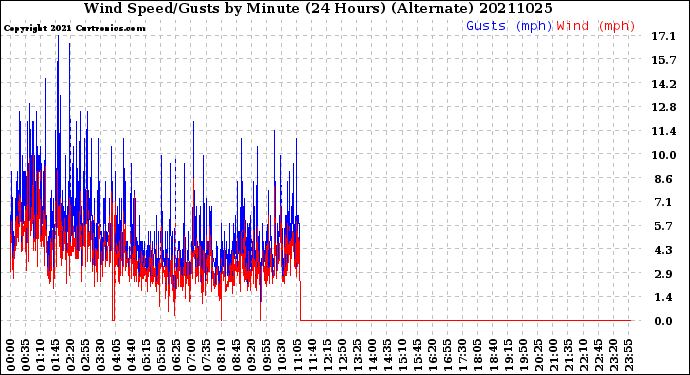The image size is (690, 375).
Task: Click the 1.4 y-axis label
Action: coord(664,297)
